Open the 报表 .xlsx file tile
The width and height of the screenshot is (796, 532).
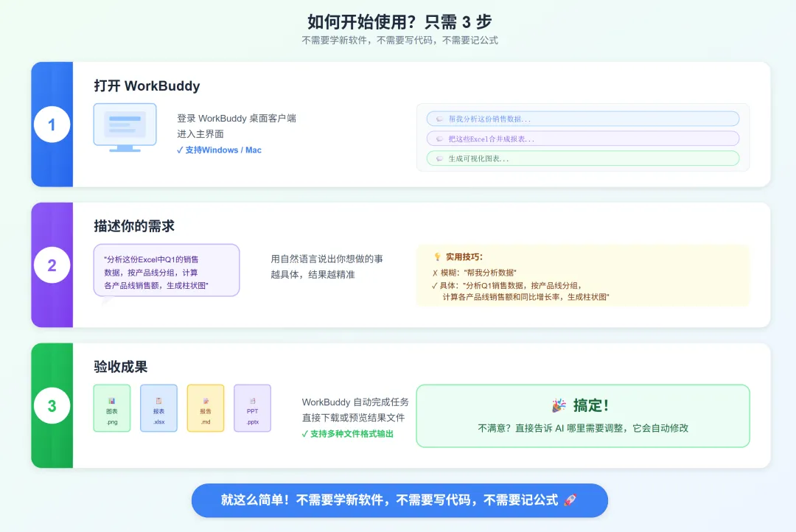pos(159,408)
